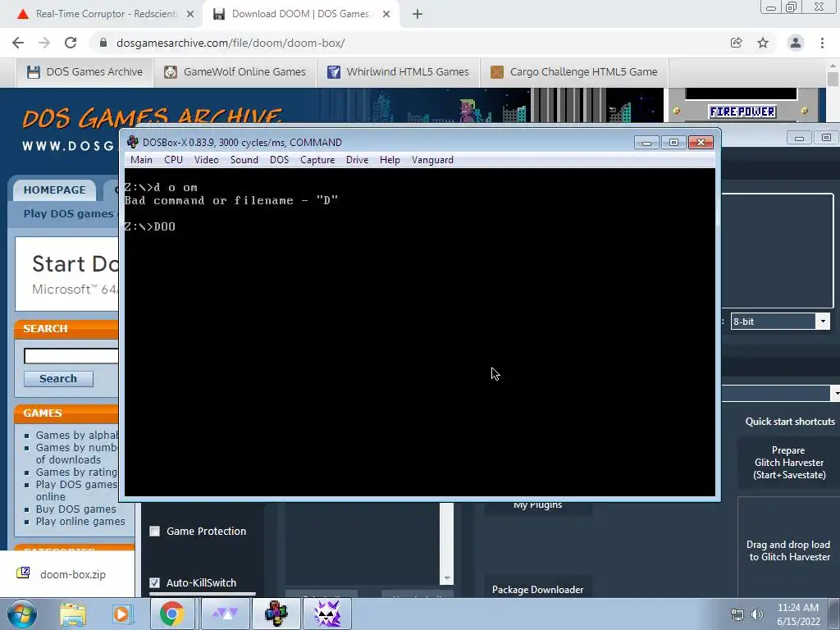Switch to DOSBox-X in the taskbar
Viewport: 840px width, 630px height.
pyautogui.click(x=276, y=614)
